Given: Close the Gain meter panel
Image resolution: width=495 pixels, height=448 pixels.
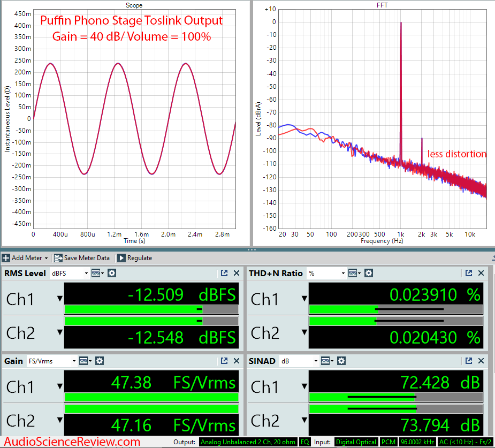Looking at the screenshot, I should tap(237, 361).
